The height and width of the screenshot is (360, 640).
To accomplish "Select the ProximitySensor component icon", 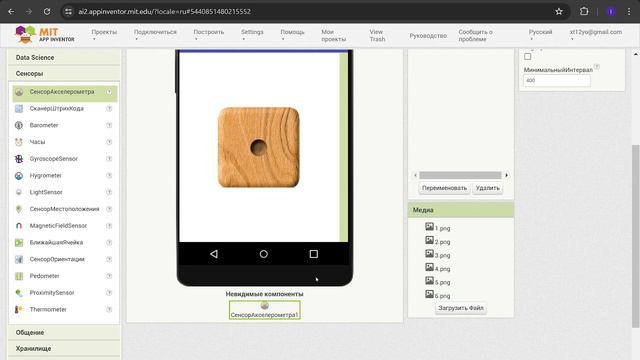I will coord(19,293).
